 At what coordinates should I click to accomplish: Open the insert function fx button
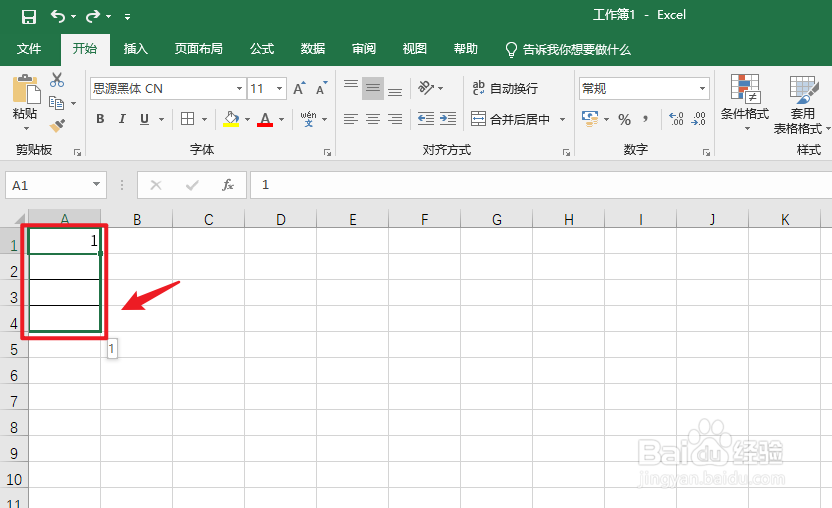tap(228, 185)
